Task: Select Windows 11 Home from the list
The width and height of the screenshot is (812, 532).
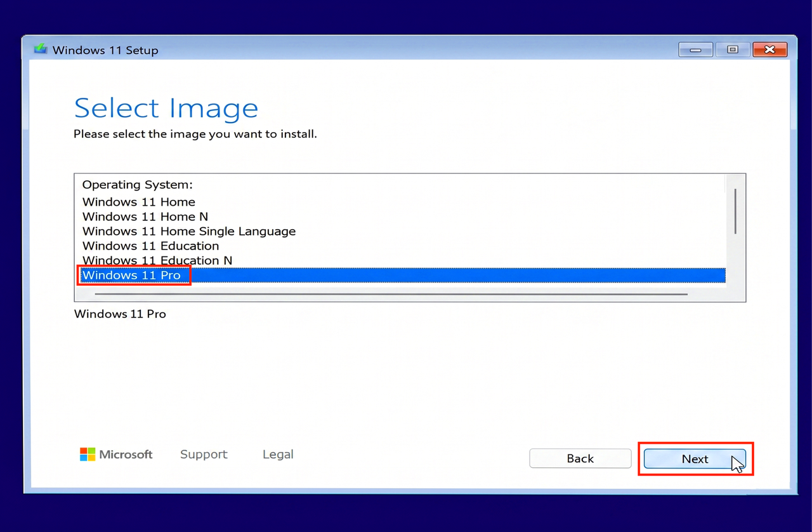Action: click(139, 202)
